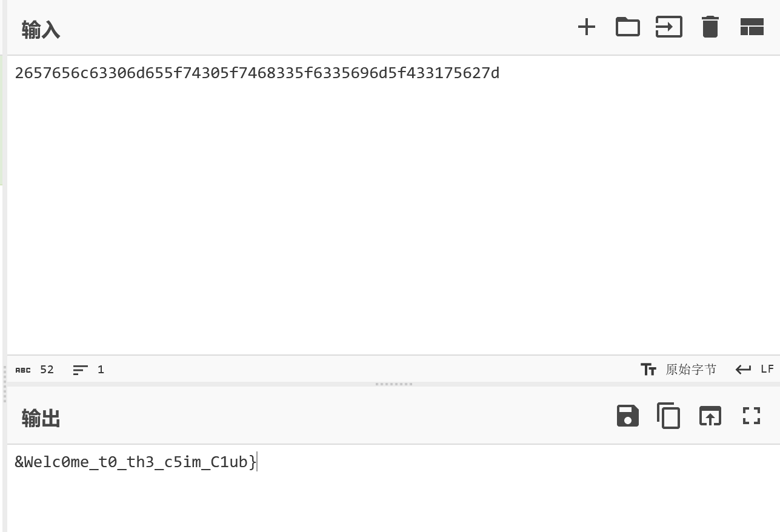Save output to file icon

click(627, 416)
